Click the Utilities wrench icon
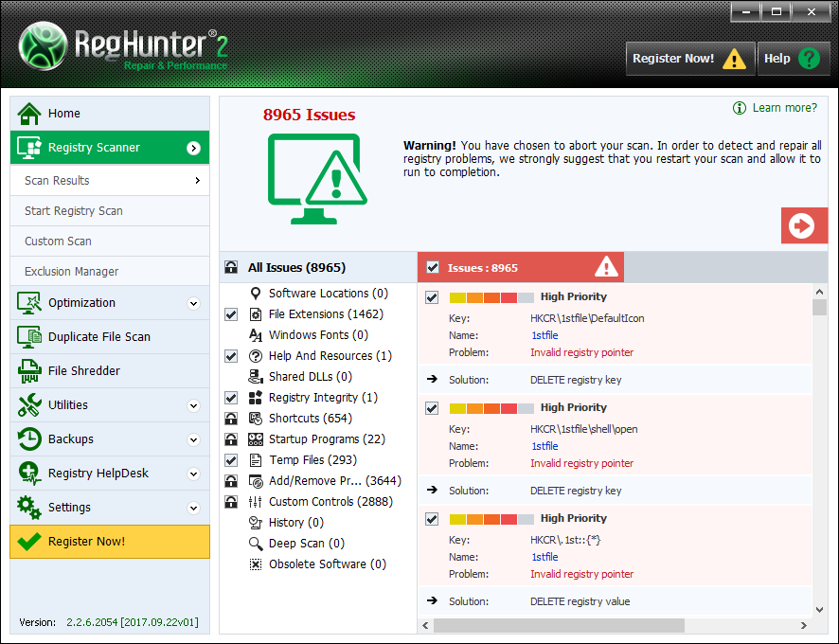The height and width of the screenshot is (644, 839). (29, 405)
